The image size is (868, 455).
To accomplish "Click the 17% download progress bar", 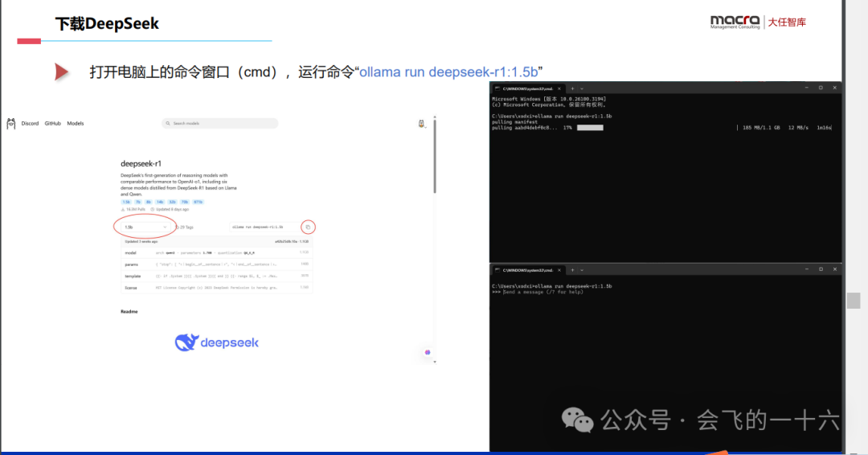I will coord(590,128).
